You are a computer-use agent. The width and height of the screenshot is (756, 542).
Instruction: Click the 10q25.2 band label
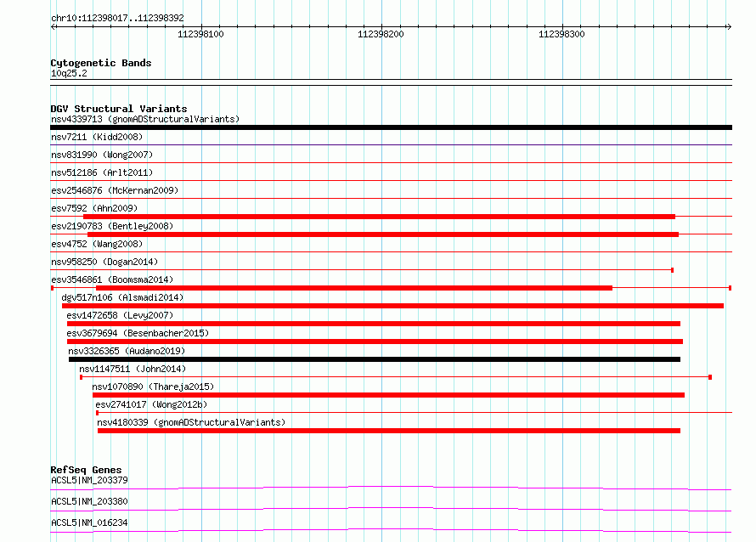(69, 73)
